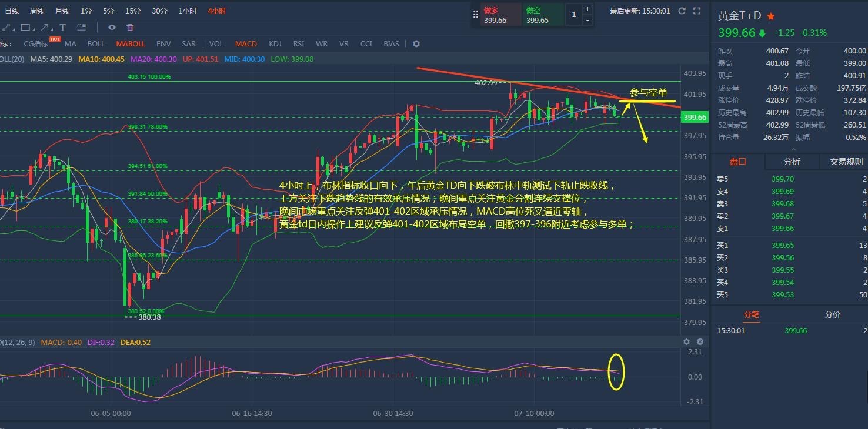Viewport: 868px width, 429px height.
Task: Click sell level 卖5 price 399.70
Action: [783, 179]
